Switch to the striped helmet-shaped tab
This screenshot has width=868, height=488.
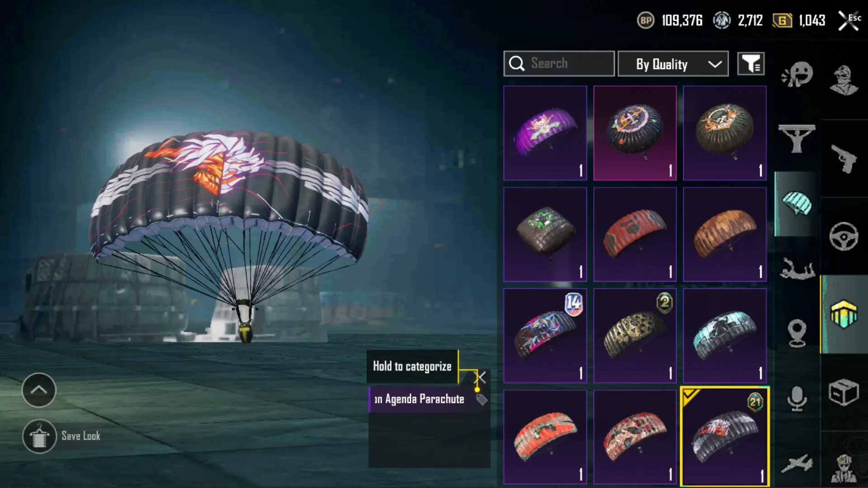click(x=844, y=314)
